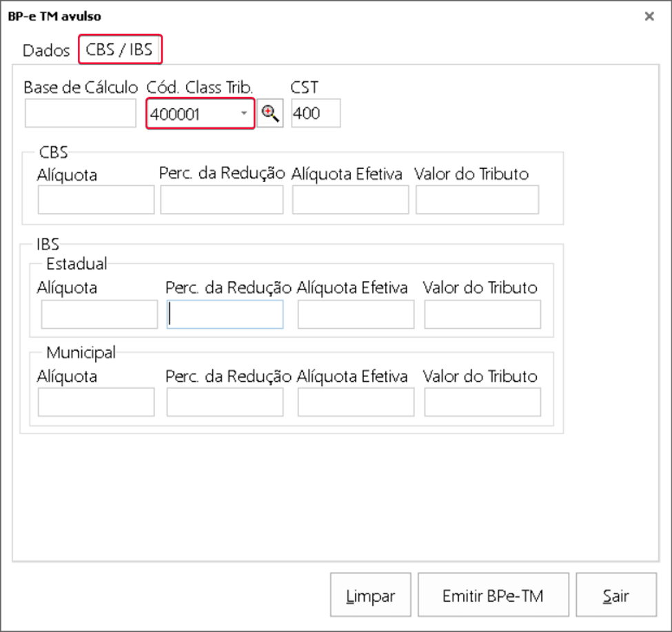Click the CST field showing 400
Viewport: 672px width, 632px height.
pos(316,113)
